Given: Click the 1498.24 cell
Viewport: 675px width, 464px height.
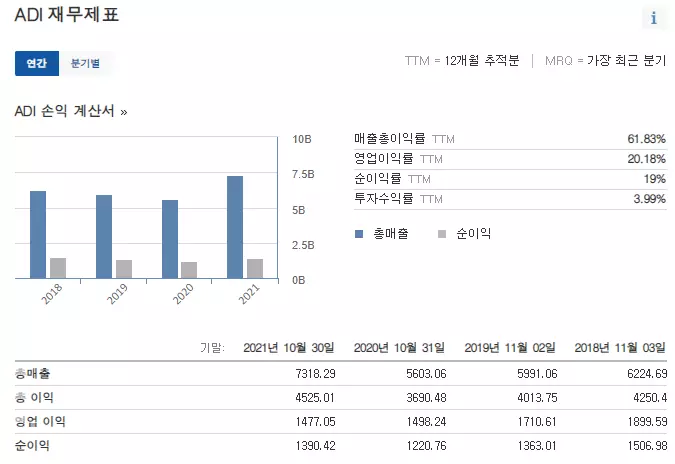Looking at the screenshot, I should pyautogui.click(x=426, y=422).
